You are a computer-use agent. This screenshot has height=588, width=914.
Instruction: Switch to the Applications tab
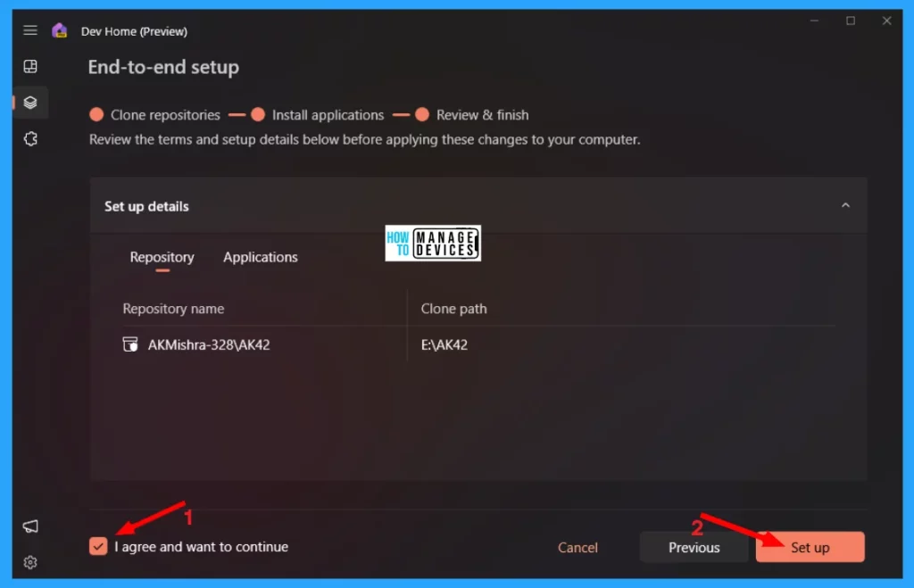pyautogui.click(x=260, y=257)
